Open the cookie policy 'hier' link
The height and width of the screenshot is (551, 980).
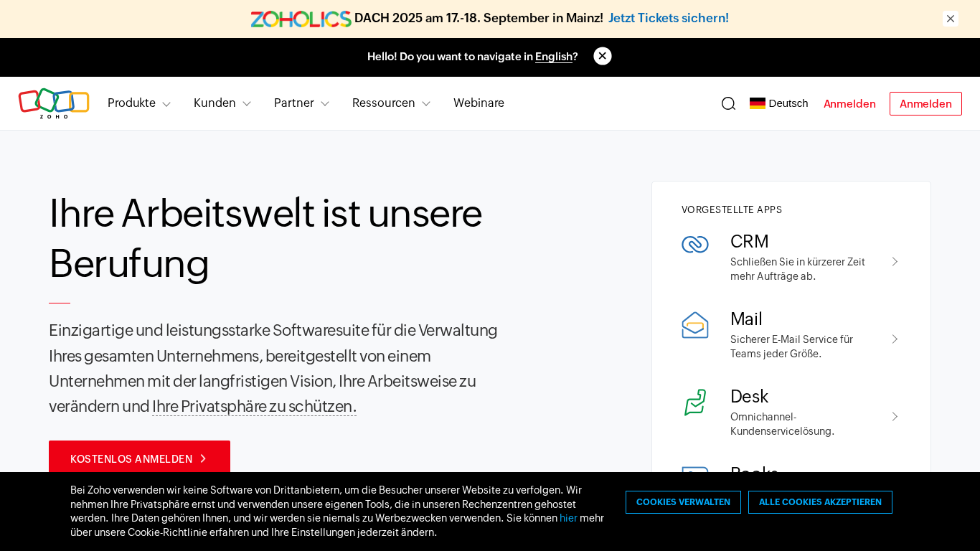pos(568,518)
